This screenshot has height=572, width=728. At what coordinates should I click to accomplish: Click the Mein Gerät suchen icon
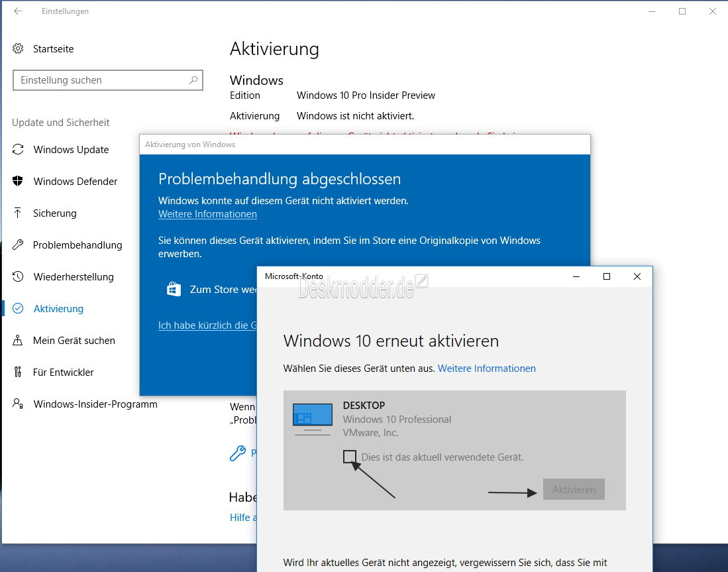pyautogui.click(x=18, y=341)
